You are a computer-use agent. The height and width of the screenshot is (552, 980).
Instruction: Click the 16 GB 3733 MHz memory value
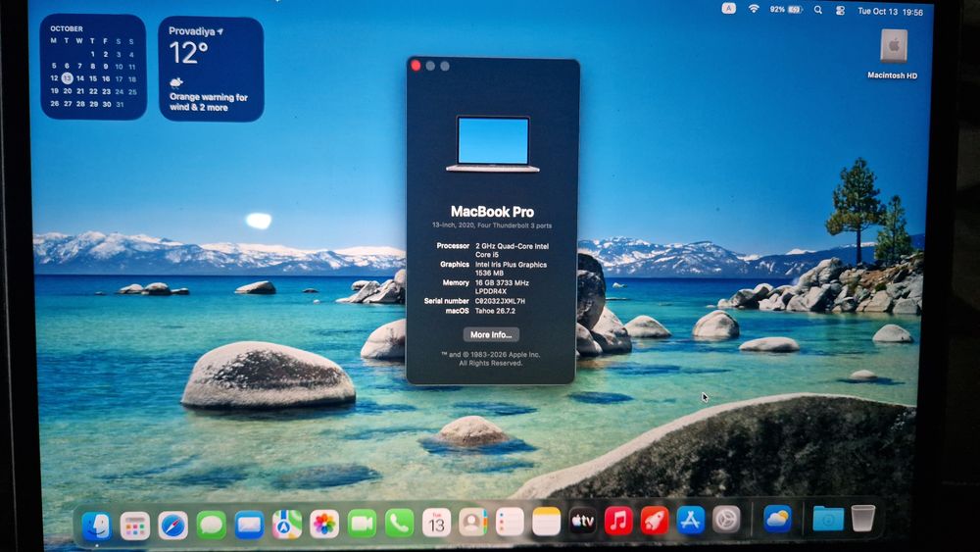[x=502, y=287]
